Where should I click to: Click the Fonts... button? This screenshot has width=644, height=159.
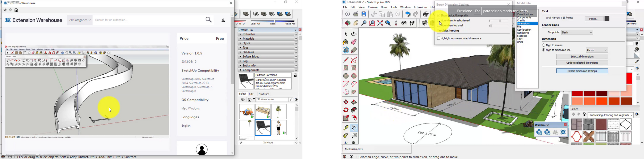[594, 19]
